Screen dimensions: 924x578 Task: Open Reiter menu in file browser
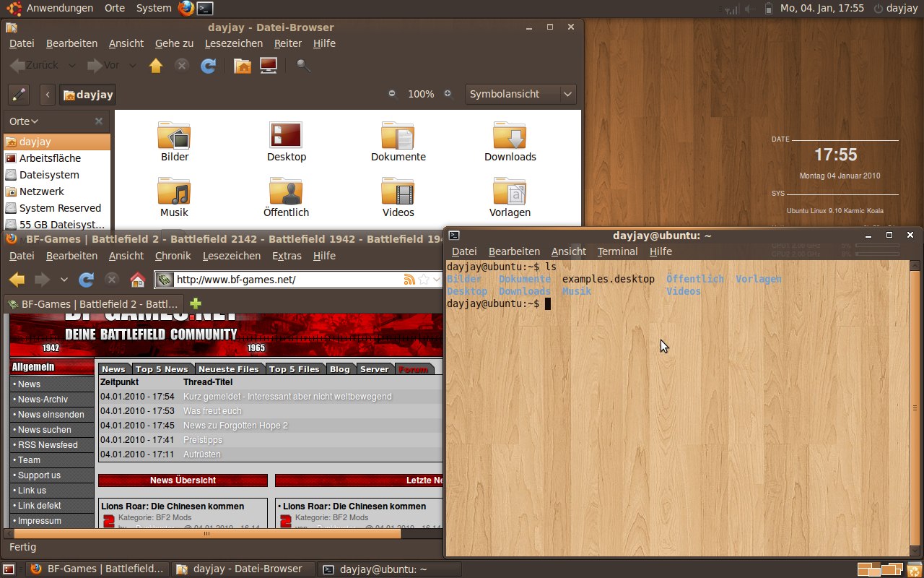coord(288,43)
